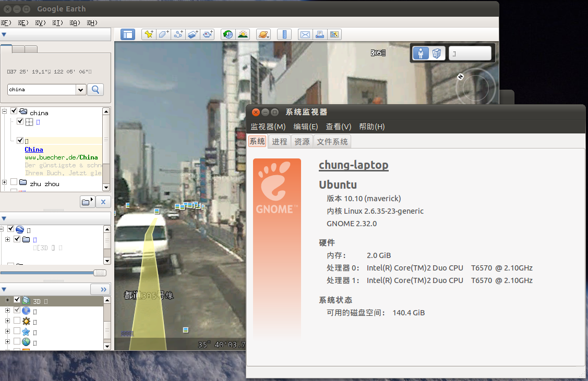
Task: Open the chung-laptop hostname link
Action: pyautogui.click(x=354, y=165)
